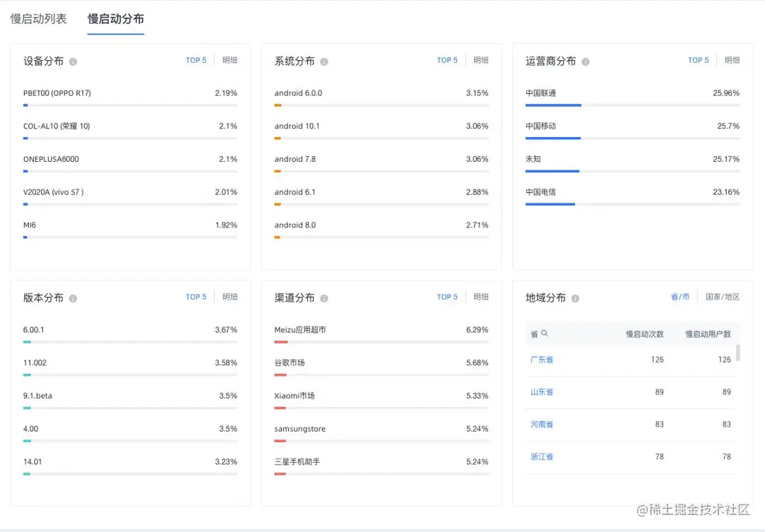The height and width of the screenshot is (532, 765).
Task: Click info icon next to 运营商分布
Action: click(x=586, y=61)
